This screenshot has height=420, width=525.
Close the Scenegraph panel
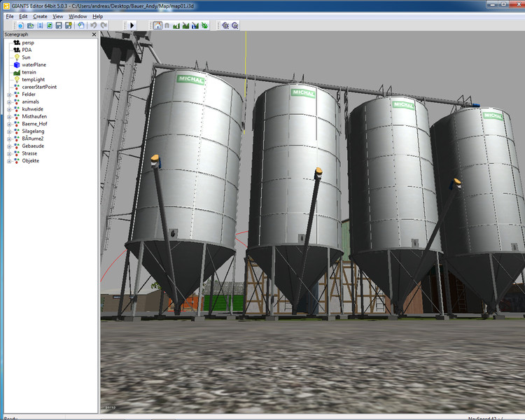(94, 34)
